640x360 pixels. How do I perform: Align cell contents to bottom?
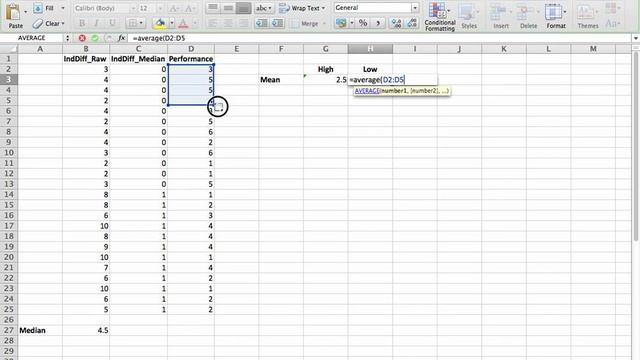click(x=244, y=8)
